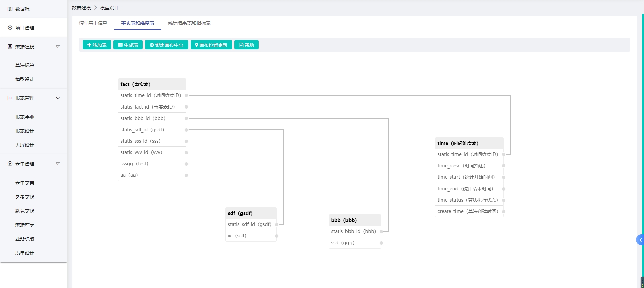Click connector dot of statis_fact_id row
Viewport: 644px width, 288px height.
(x=186, y=107)
